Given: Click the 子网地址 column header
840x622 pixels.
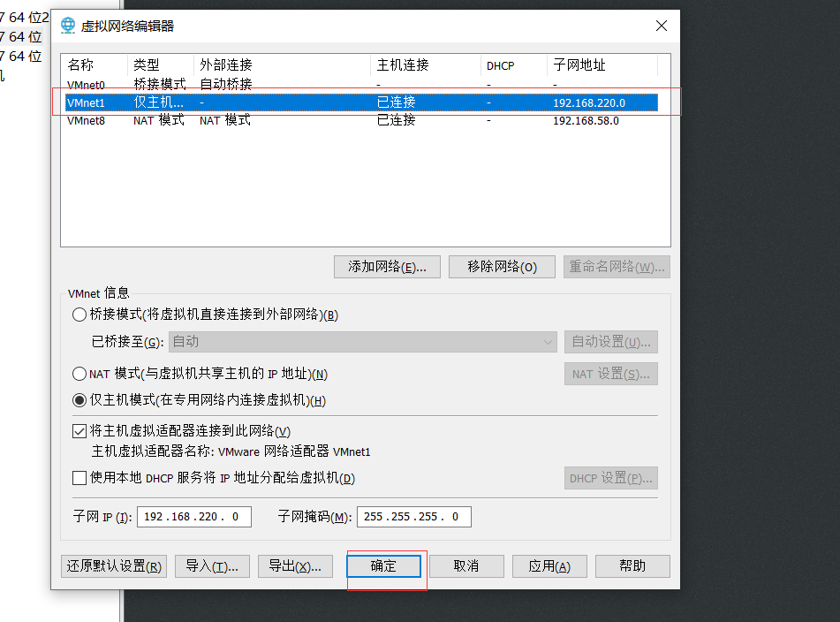Looking at the screenshot, I should (x=602, y=64).
